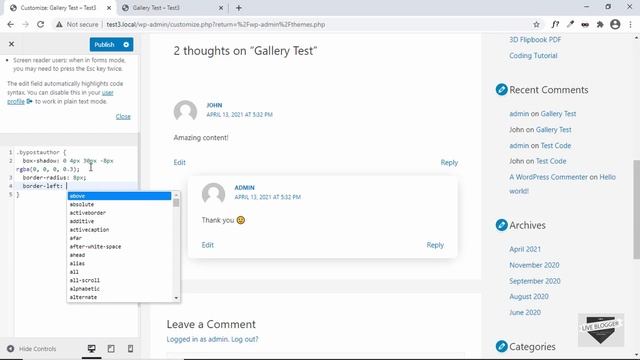The height and width of the screenshot is (360, 640).
Task: Click the Archives widget pencil icon
Action: 502,225
